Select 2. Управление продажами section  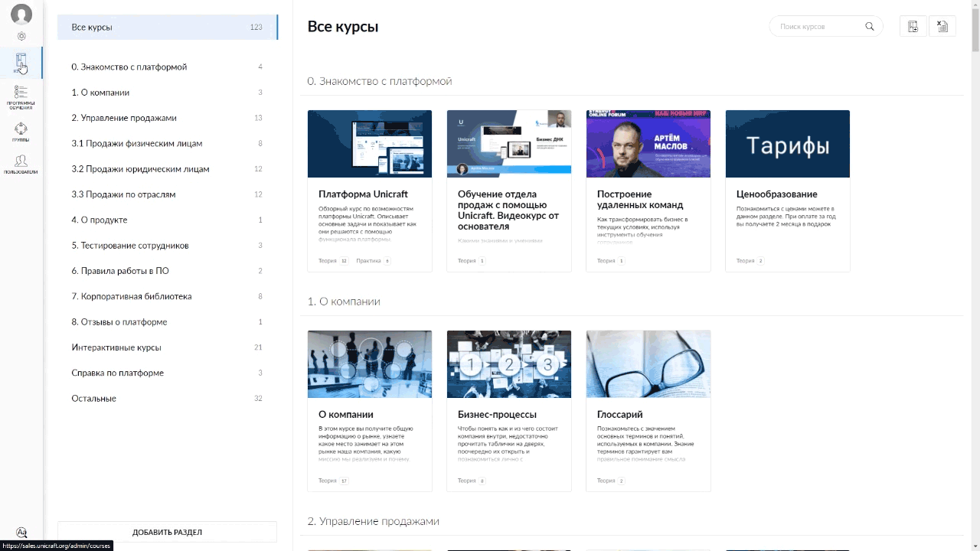(124, 118)
